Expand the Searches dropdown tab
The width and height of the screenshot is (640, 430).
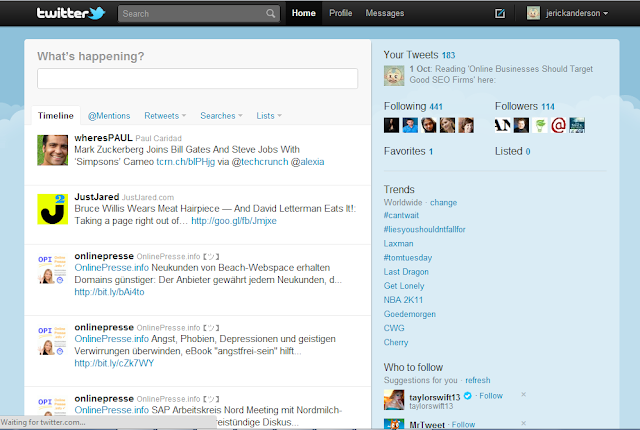(221, 116)
